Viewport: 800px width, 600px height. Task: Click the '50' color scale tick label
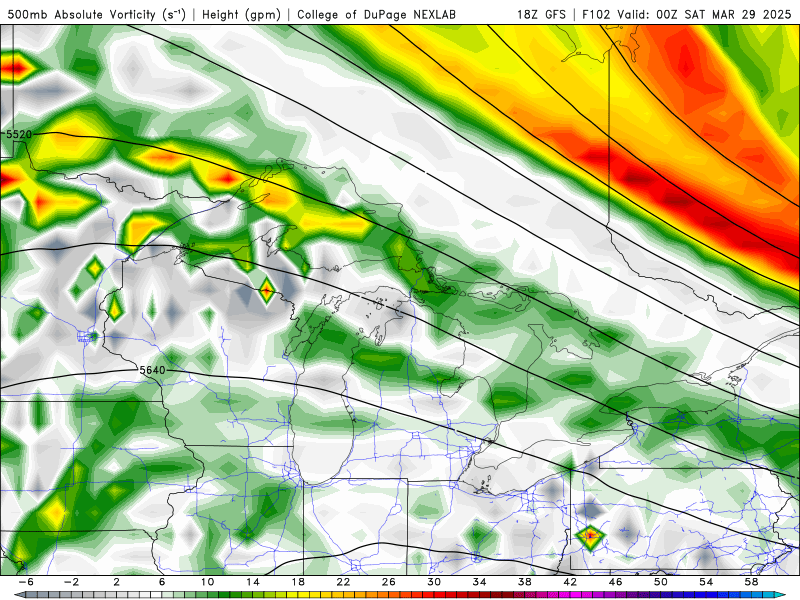click(x=661, y=582)
